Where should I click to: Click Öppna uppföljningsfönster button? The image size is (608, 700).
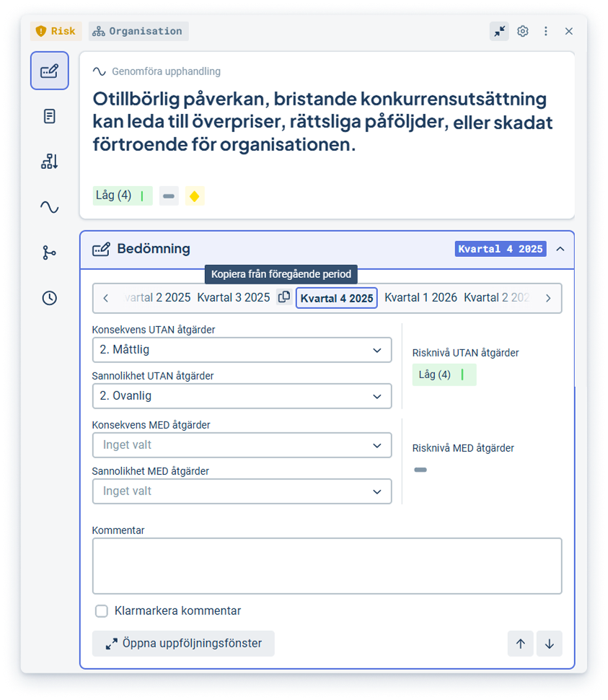point(183,643)
